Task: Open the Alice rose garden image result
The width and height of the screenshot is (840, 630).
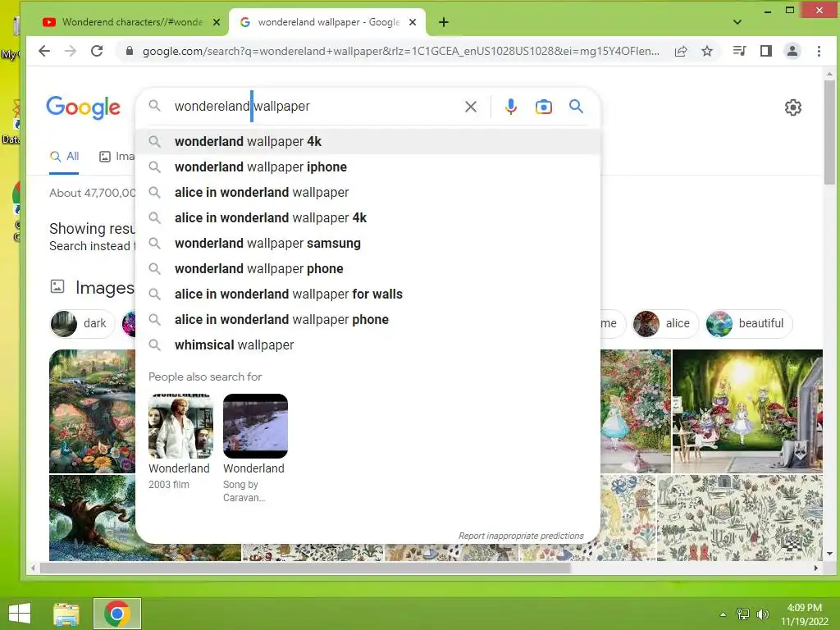Action: (x=636, y=412)
